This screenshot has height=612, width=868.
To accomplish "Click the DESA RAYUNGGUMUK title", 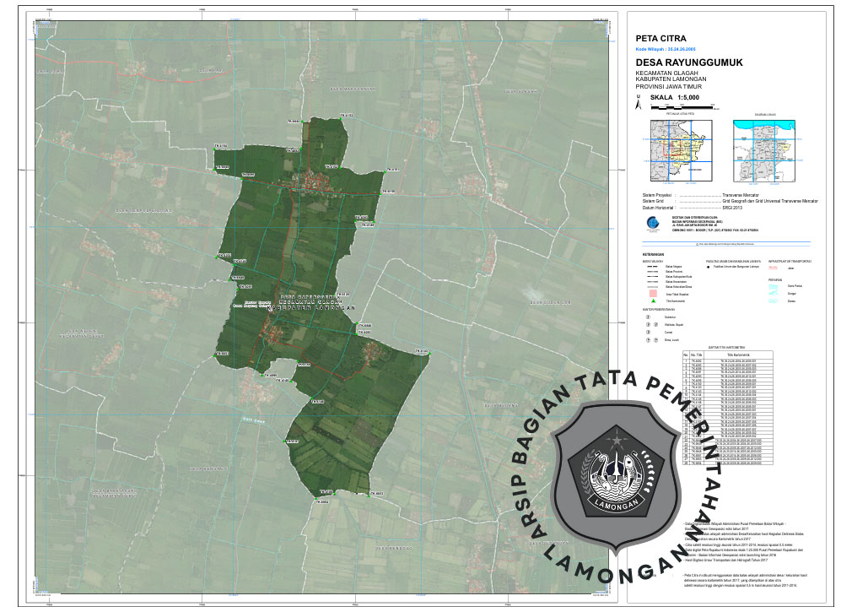I will pyautogui.click(x=689, y=63).
